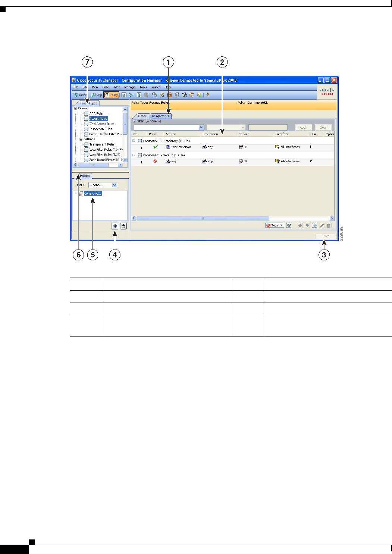Click the Cisco logo
This screenshot has width=392, height=554.
[x=327, y=92]
